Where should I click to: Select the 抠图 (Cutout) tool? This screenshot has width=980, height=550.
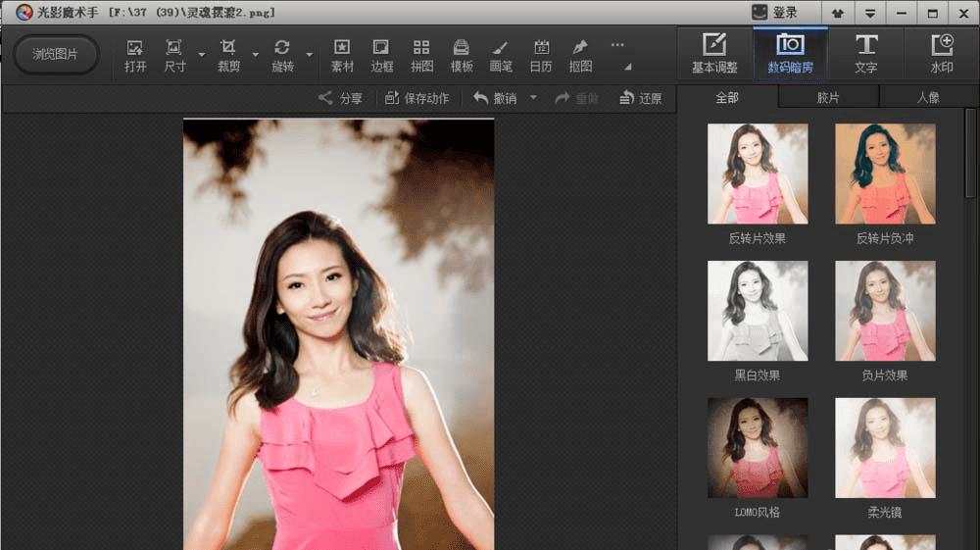tap(580, 55)
